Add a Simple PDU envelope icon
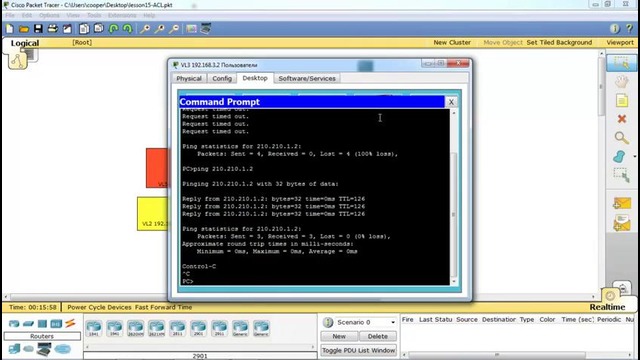Viewport: 640px width, 360px height. tap(621, 203)
